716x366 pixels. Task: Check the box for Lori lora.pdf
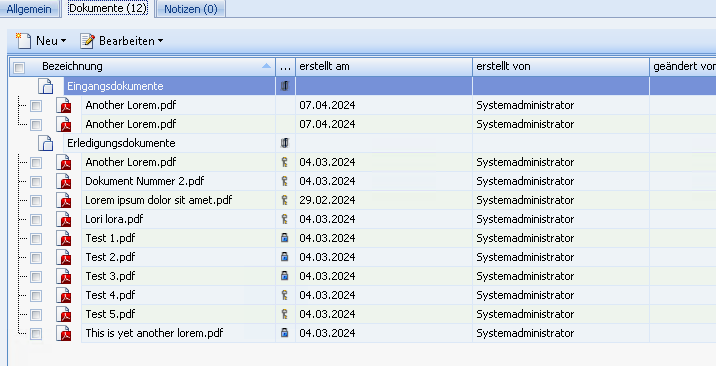pyautogui.click(x=36, y=220)
